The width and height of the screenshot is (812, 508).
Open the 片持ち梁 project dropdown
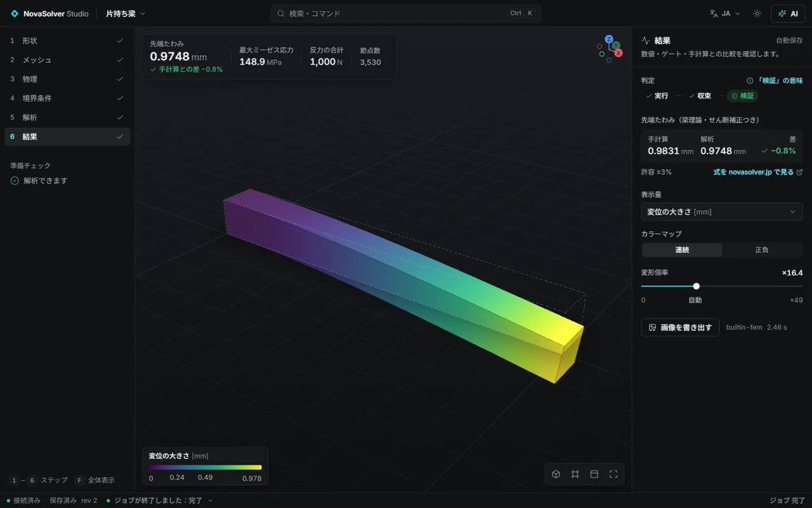pyautogui.click(x=126, y=13)
